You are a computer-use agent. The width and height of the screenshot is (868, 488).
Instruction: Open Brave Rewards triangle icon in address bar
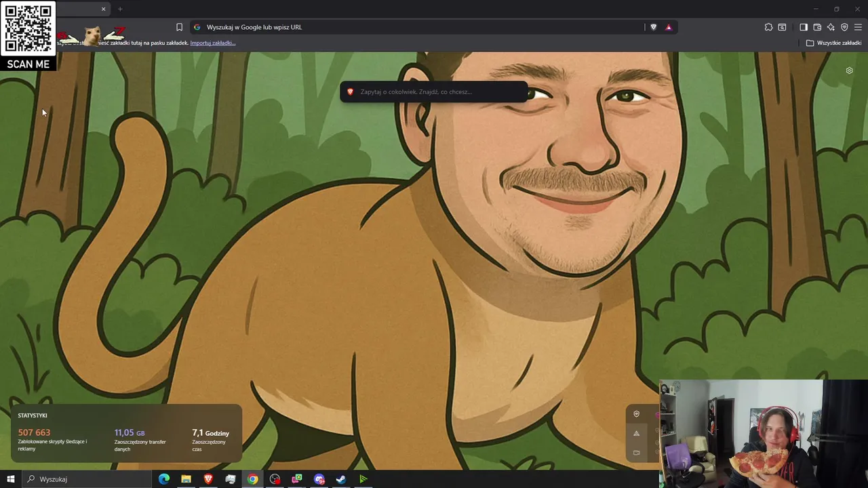pyautogui.click(x=669, y=27)
